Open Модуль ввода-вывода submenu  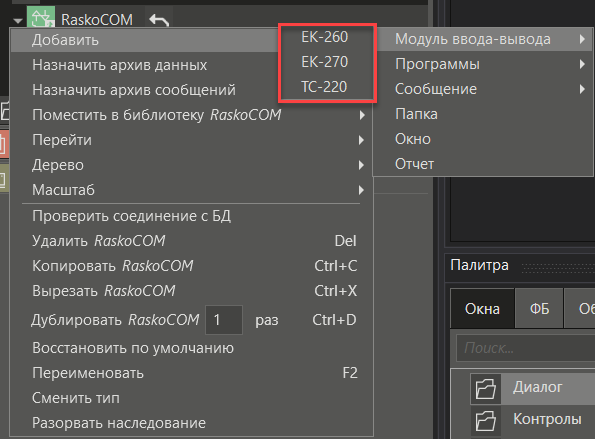click(x=484, y=39)
